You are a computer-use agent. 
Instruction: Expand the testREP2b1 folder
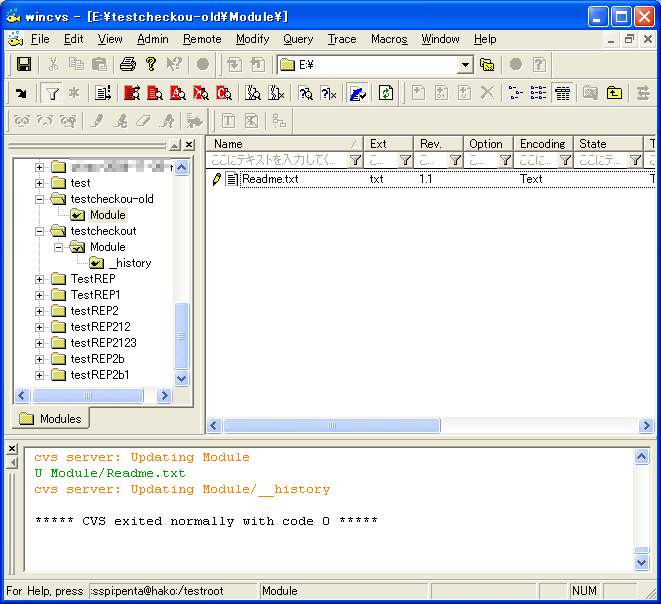39,375
